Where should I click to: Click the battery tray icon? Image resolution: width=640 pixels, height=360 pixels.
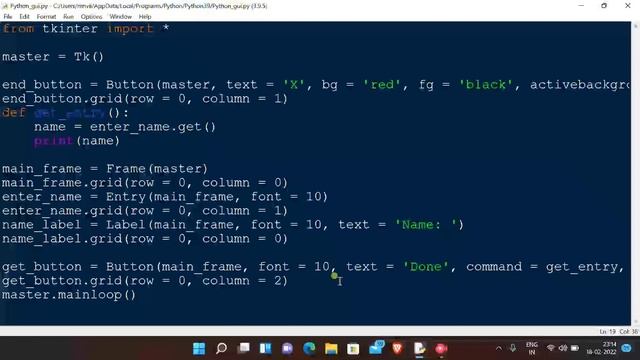pos(575,348)
